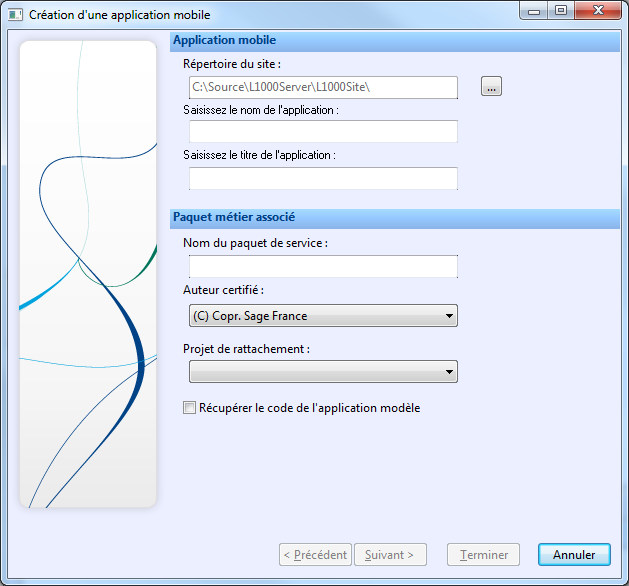Minimize the Création d'une application mobile window

[x=534, y=11]
